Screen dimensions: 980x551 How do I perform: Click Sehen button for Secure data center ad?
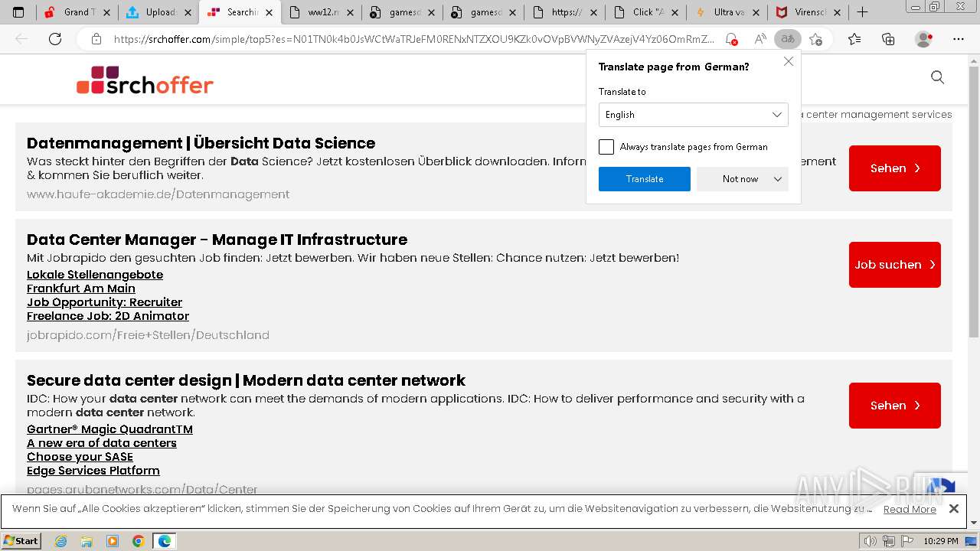pyautogui.click(x=895, y=406)
